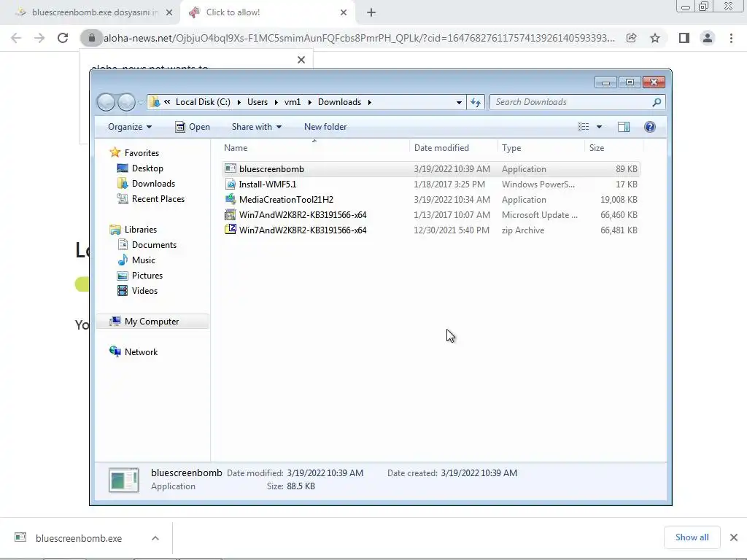
Task: Click into Search Downloads field
Action: click(x=572, y=102)
